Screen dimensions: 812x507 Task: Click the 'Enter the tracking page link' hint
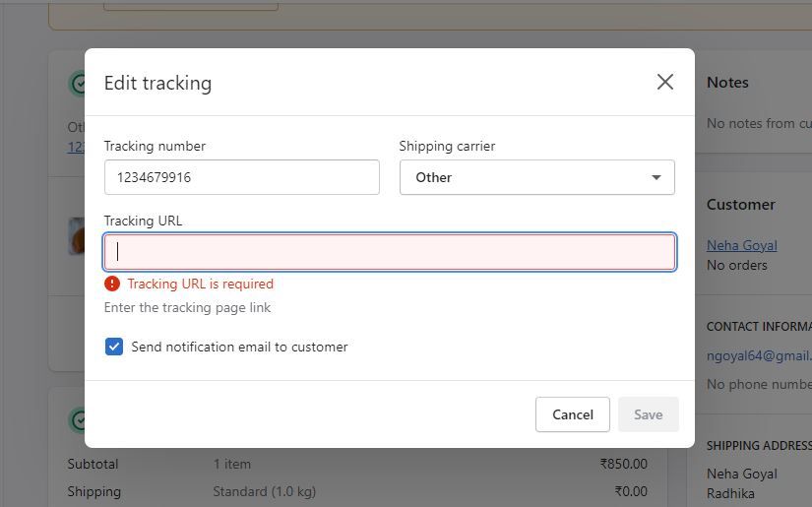(187, 307)
